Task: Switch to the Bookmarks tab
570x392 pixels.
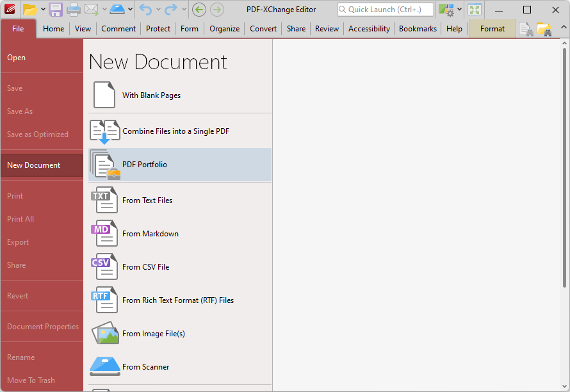Action: [x=418, y=29]
